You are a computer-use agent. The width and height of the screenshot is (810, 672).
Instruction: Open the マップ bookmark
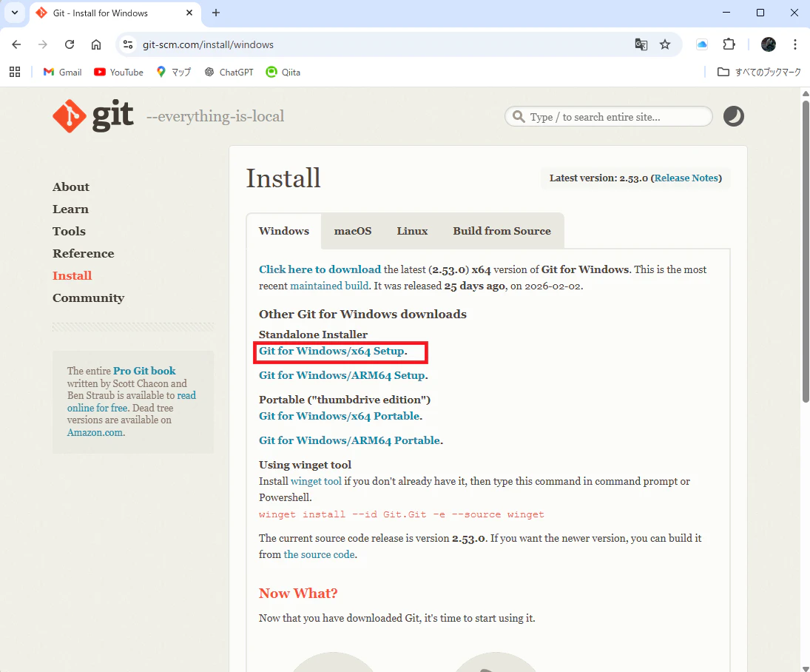coord(174,72)
